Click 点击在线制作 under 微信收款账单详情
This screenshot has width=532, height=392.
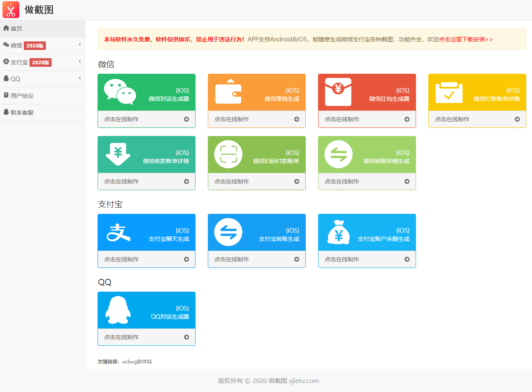(121, 181)
